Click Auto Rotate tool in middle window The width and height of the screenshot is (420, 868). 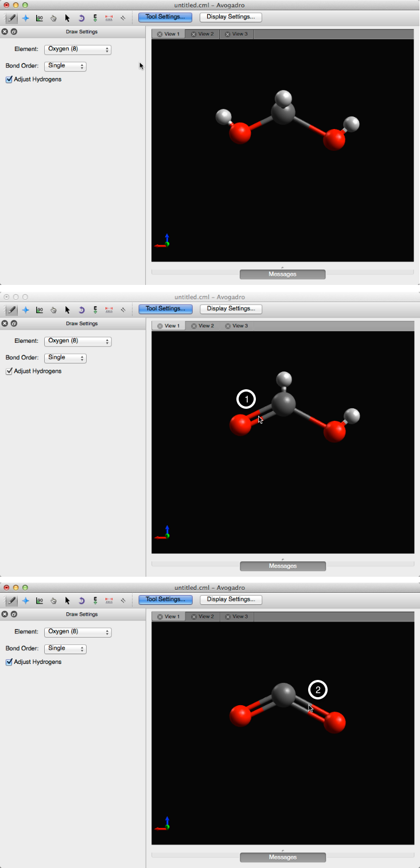pos(81,310)
